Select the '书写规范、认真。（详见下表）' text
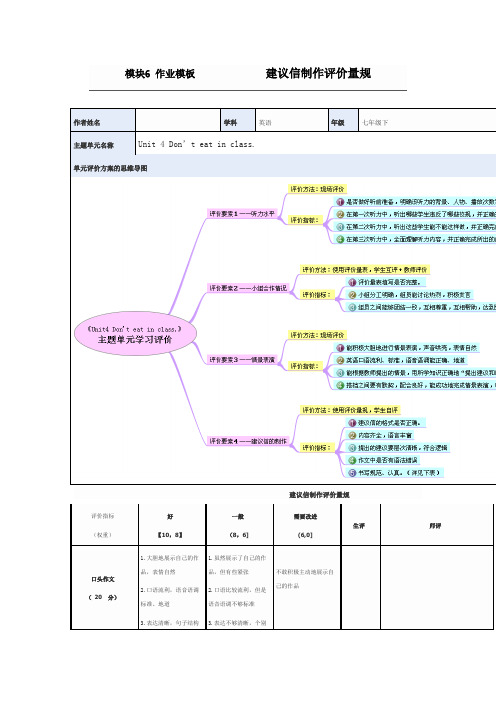The image size is (496, 702). pyautogui.click(x=399, y=472)
